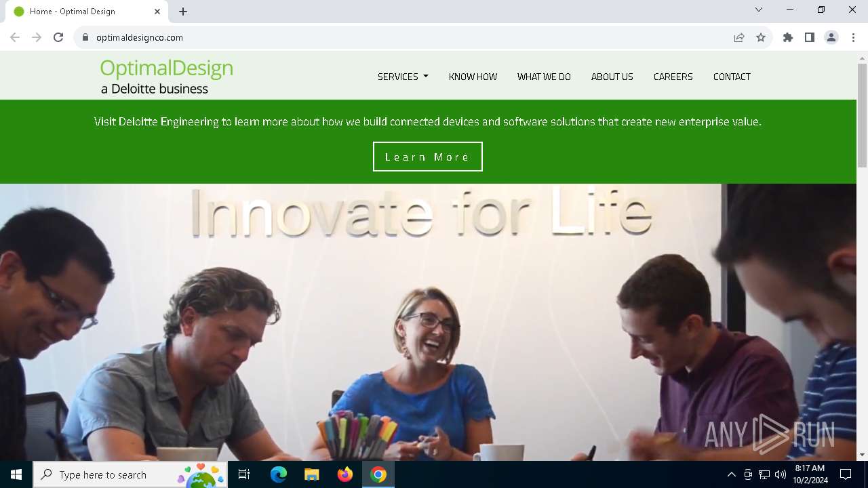868x488 pixels.
Task: Open the Extensions puzzle icon
Action: pyautogui.click(x=788, y=37)
